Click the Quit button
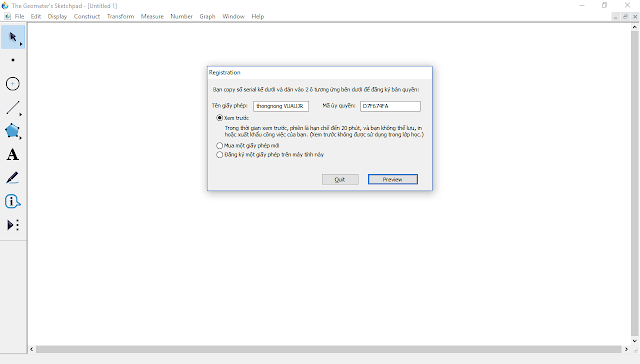The height and width of the screenshot is (364, 640). pyautogui.click(x=340, y=180)
